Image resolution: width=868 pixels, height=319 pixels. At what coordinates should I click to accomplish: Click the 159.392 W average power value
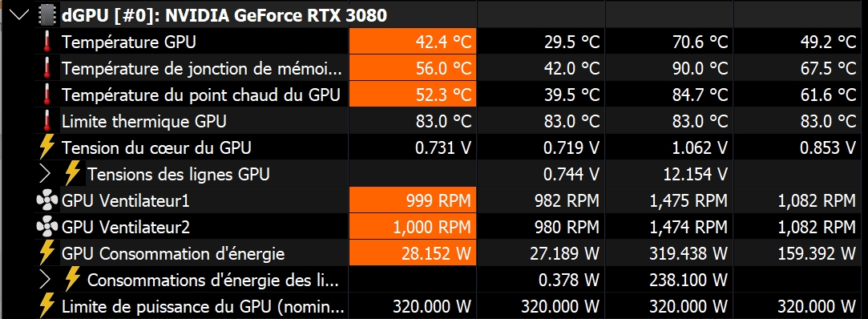(818, 254)
